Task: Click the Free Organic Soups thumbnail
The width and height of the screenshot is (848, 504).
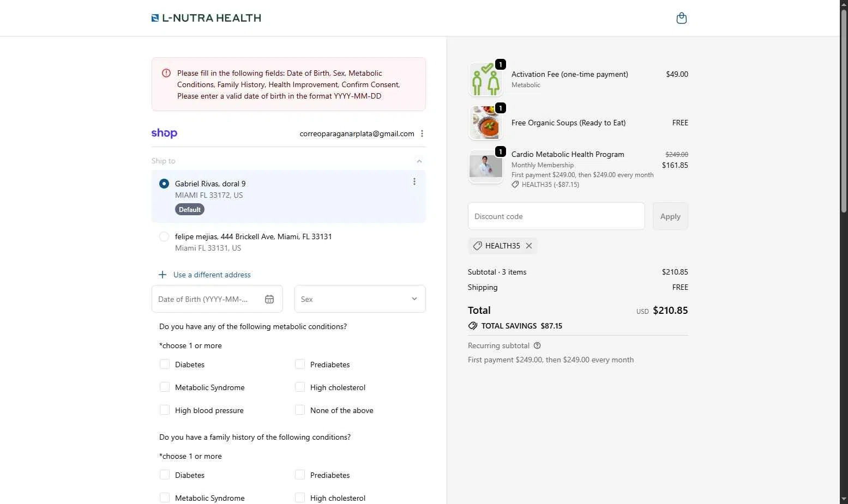Action: point(485,123)
